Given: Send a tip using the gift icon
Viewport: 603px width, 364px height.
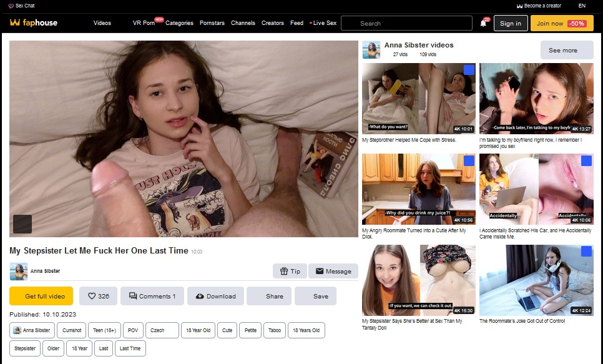Looking at the screenshot, I should click(284, 271).
